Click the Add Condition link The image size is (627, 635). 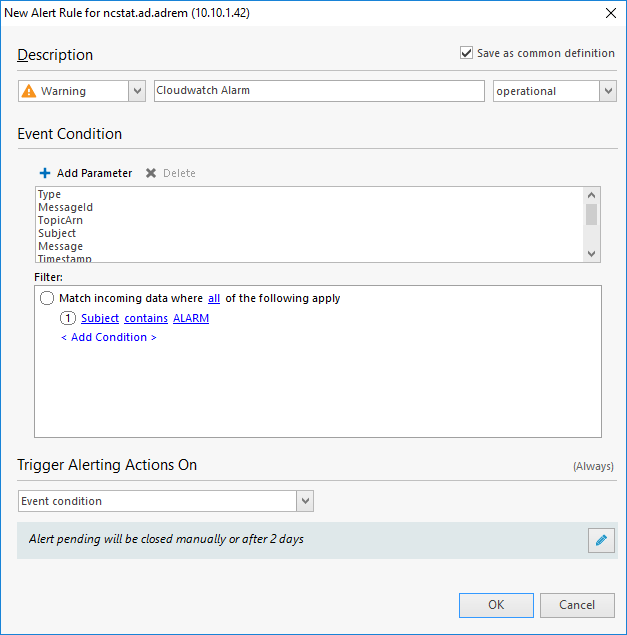click(x=109, y=337)
